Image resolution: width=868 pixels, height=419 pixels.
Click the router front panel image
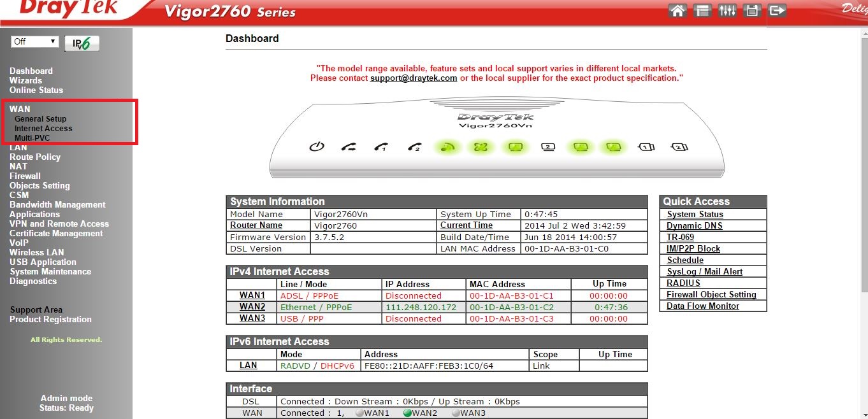[x=496, y=138]
